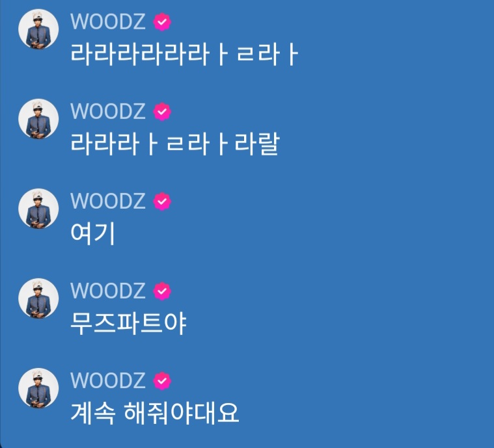Viewport: 494px width, 448px height.
Task: Click the verified badge above 무즈파트야
Action: point(162,291)
